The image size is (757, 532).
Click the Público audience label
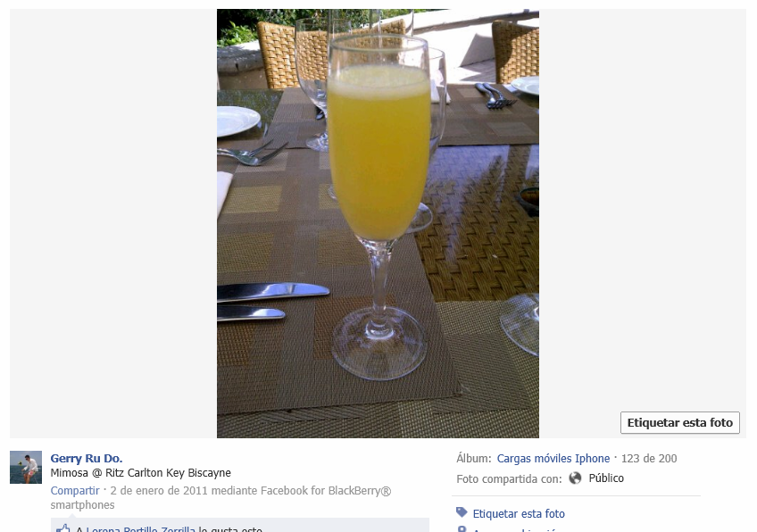606,478
